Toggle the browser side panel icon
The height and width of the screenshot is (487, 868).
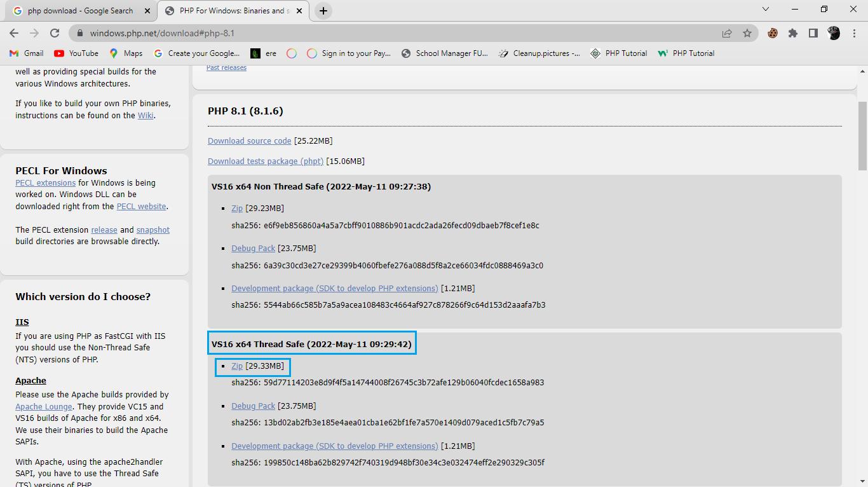coord(813,33)
